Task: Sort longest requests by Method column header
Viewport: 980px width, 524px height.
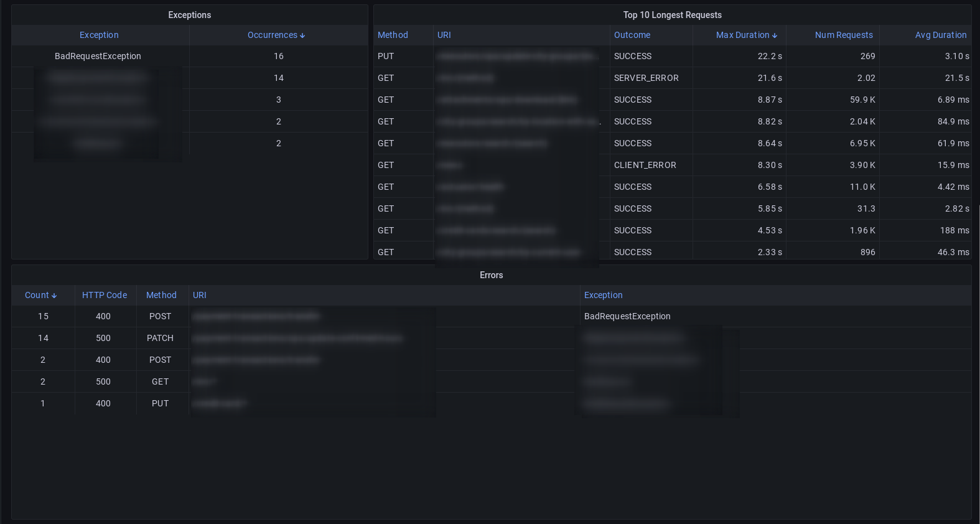Action: pos(393,35)
